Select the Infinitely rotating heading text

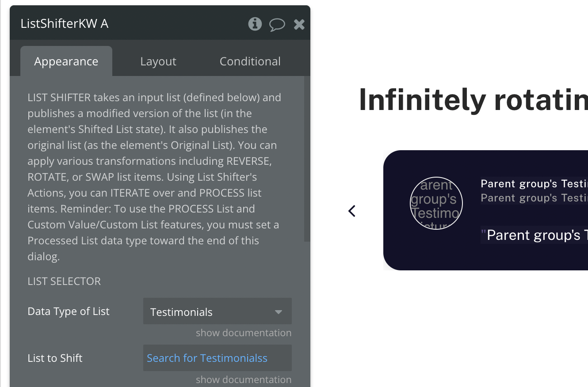(473, 99)
